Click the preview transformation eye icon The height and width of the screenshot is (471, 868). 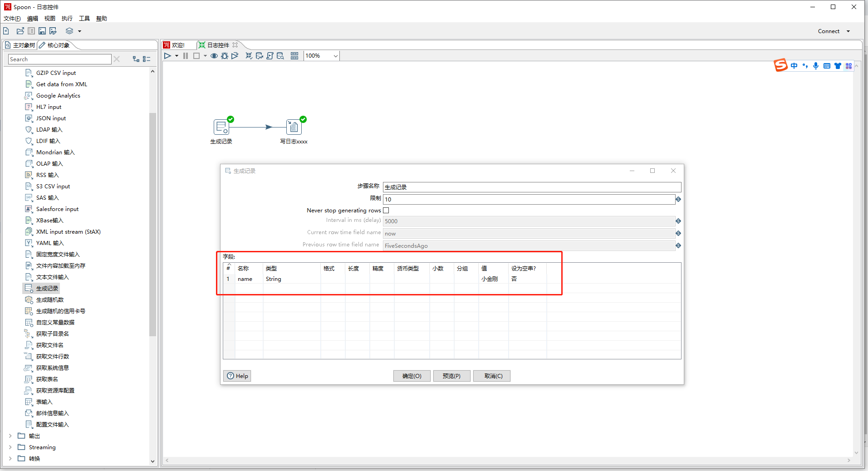coord(214,56)
